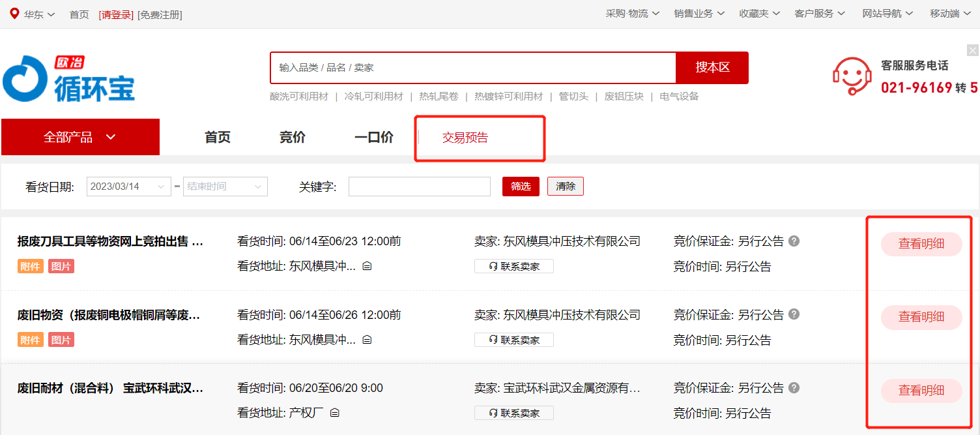
Task: Click 查看明细 for the 废旧耐材 listing
Action: tap(921, 391)
